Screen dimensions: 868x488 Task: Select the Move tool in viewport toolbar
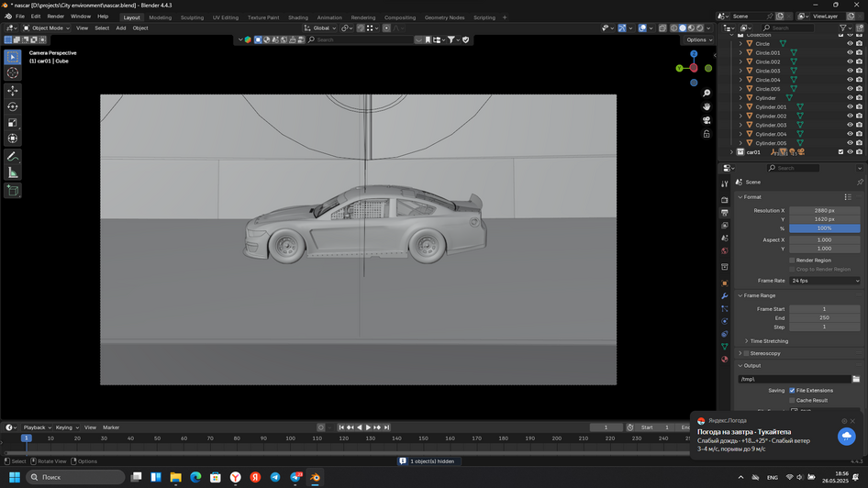[13, 90]
